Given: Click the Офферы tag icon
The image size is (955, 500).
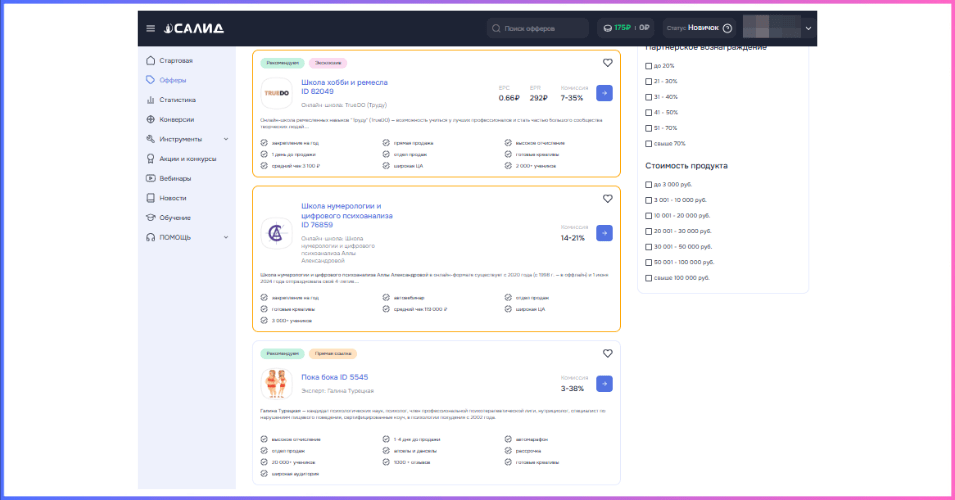Looking at the screenshot, I should point(150,80).
